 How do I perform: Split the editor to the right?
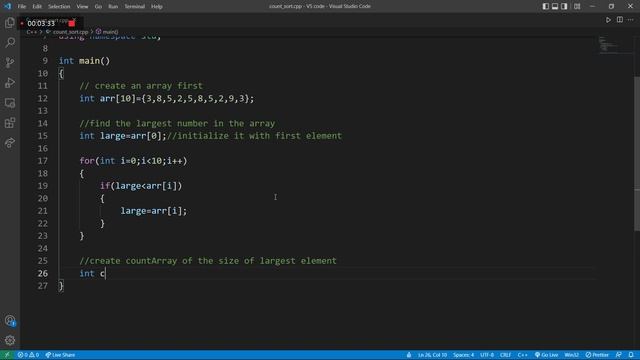pos(620,20)
